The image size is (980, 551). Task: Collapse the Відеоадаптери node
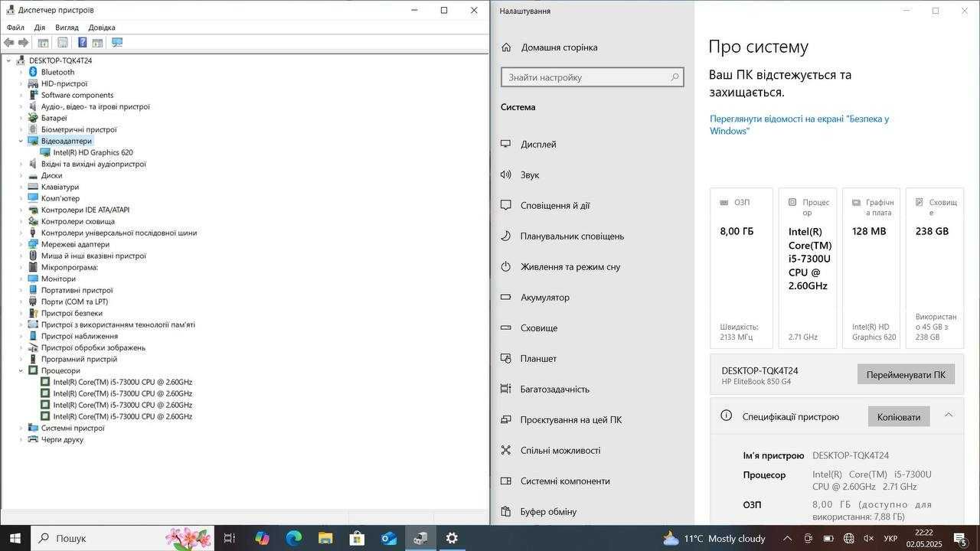coord(21,141)
